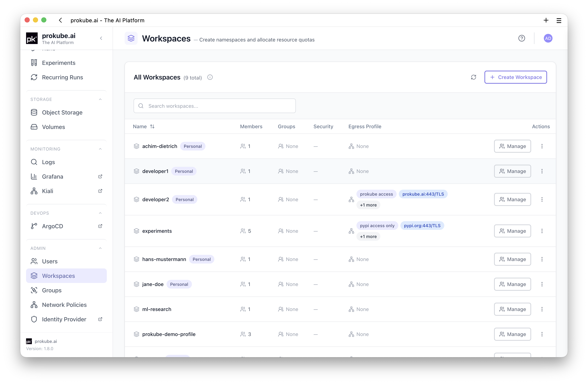Open kebab menu for ml-research row
This screenshot has width=588, height=384.
tap(542, 309)
